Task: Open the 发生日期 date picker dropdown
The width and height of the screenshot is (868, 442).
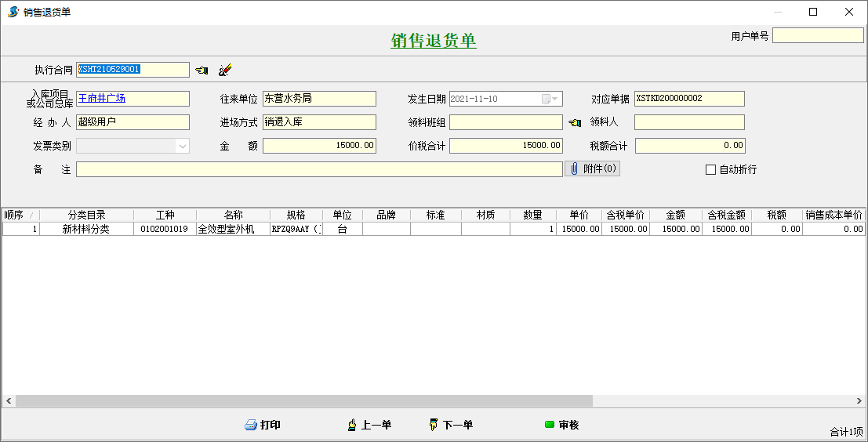Action: 556,99
